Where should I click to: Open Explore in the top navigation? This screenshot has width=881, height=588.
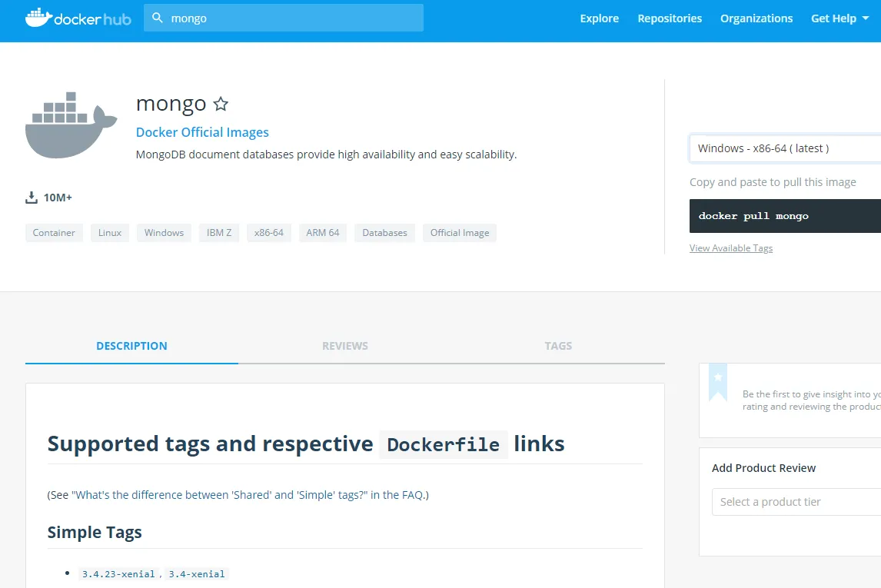(x=599, y=18)
